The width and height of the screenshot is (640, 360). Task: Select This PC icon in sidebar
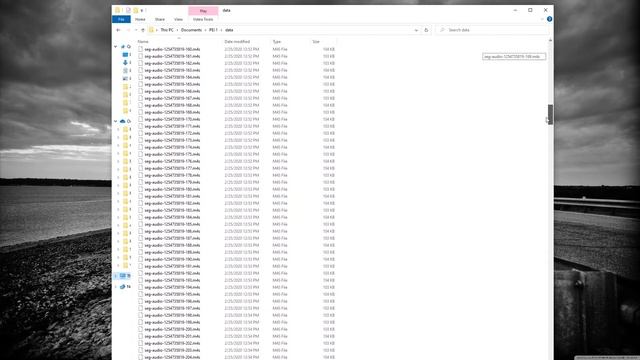coord(123,276)
